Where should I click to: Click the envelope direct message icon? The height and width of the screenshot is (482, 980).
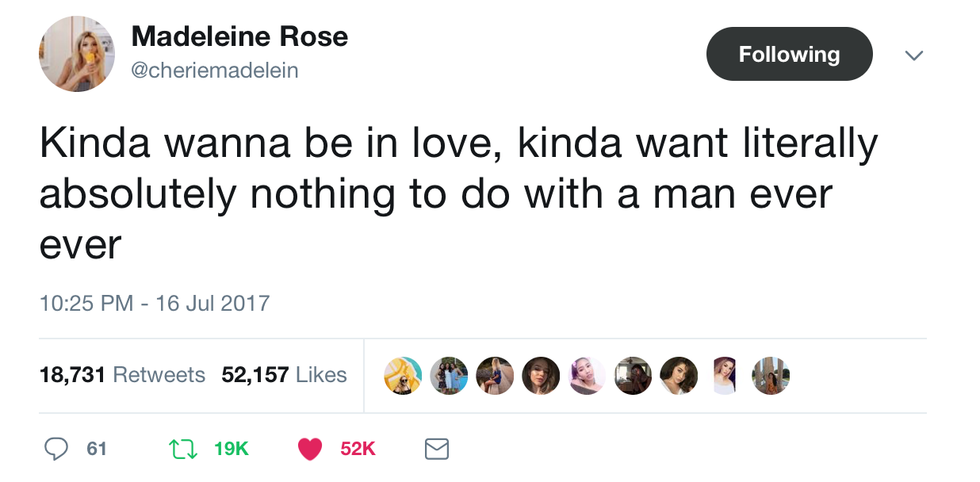point(437,449)
